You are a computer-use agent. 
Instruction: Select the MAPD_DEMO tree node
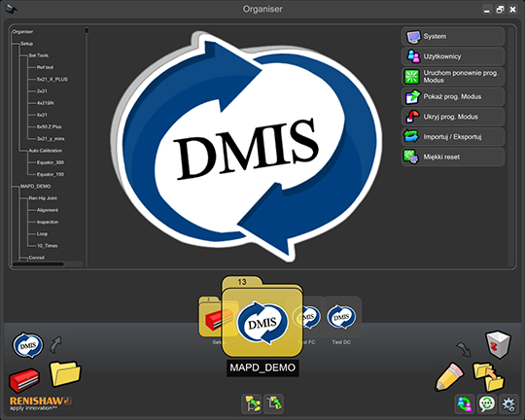36,187
